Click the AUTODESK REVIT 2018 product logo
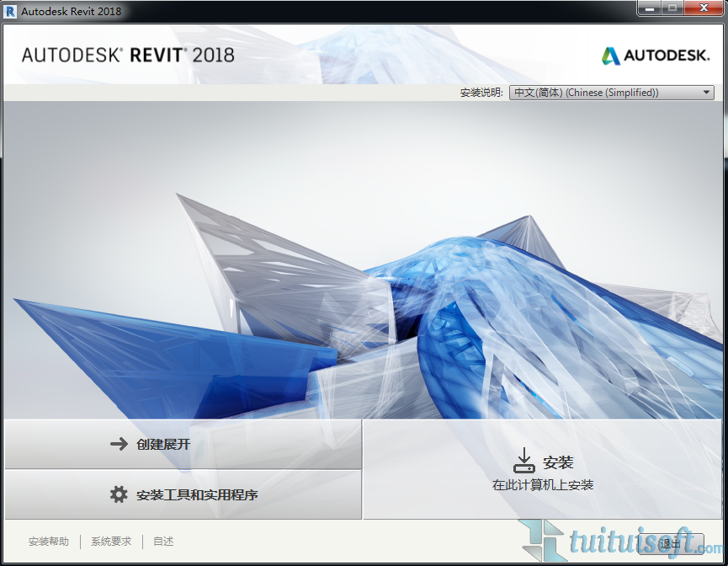This screenshot has height=566, width=728. (x=128, y=56)
